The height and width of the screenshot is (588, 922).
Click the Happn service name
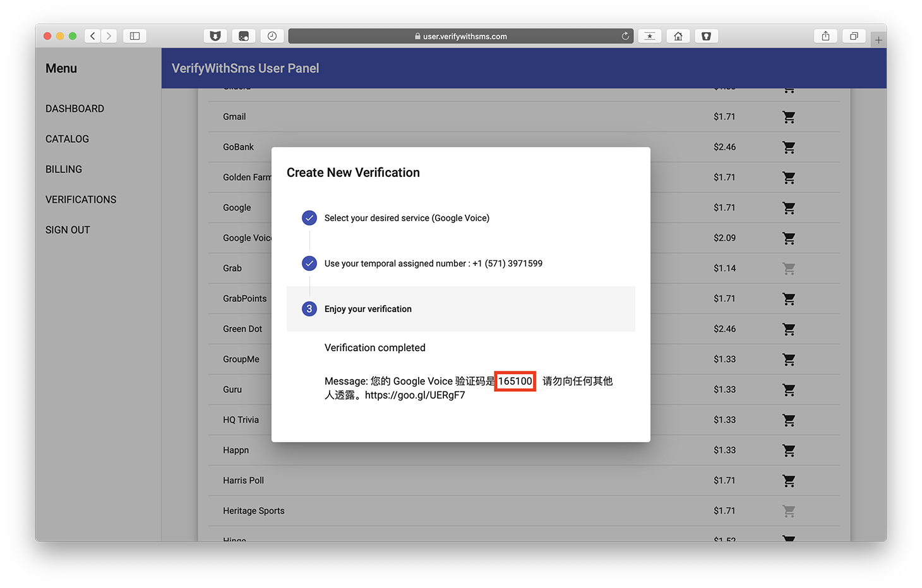pos(236,450)
